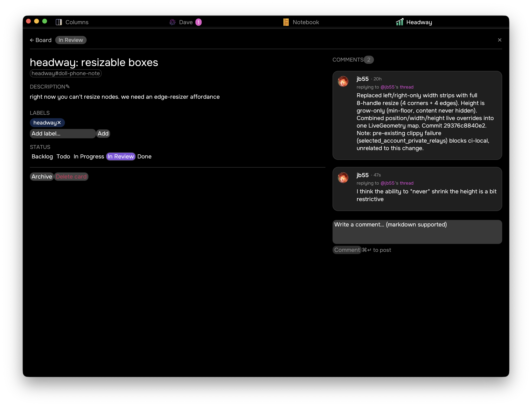Click the description text about resizing nodes
This screenshot has width=532, height=407.
click(x=125, y=97)
